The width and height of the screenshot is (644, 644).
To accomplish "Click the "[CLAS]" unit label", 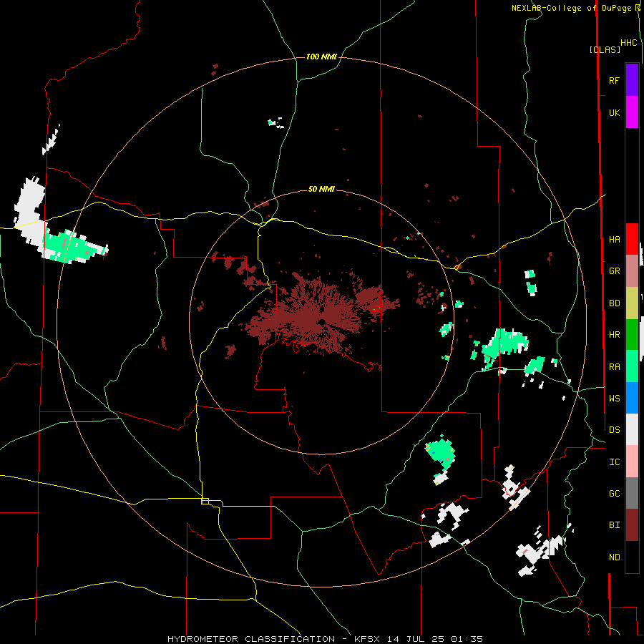I will click(x=605, y=49).
